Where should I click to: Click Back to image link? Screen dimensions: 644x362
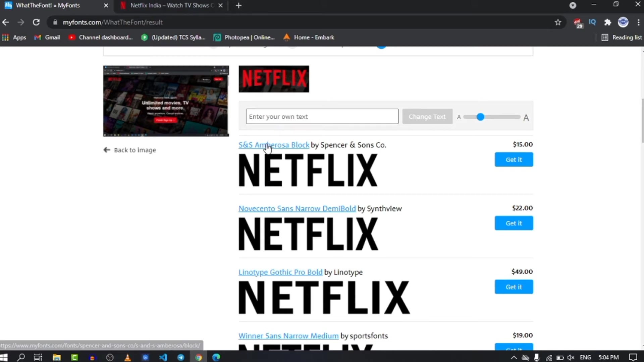pos(130,150)
